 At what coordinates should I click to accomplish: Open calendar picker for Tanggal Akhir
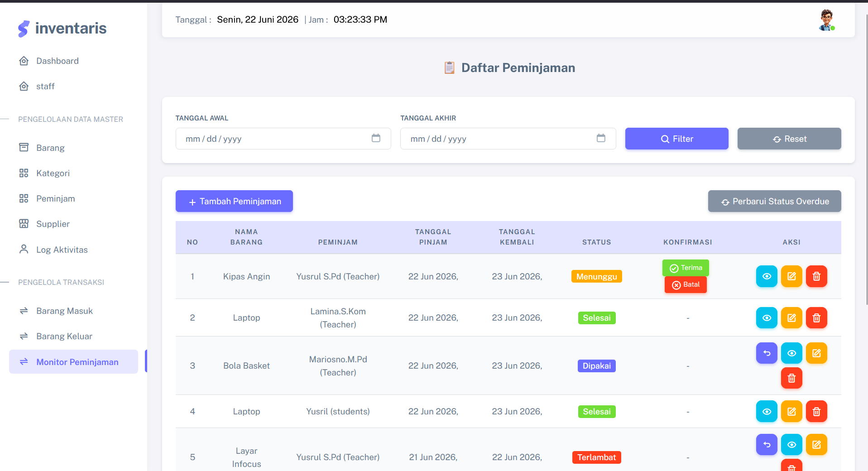click(601, 138)
